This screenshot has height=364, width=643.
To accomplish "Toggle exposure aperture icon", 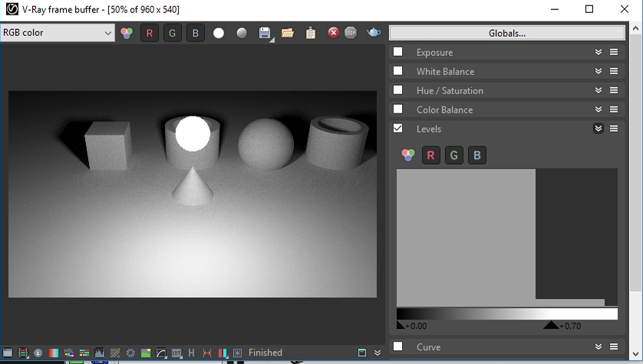I will click(x=130, y=353).
